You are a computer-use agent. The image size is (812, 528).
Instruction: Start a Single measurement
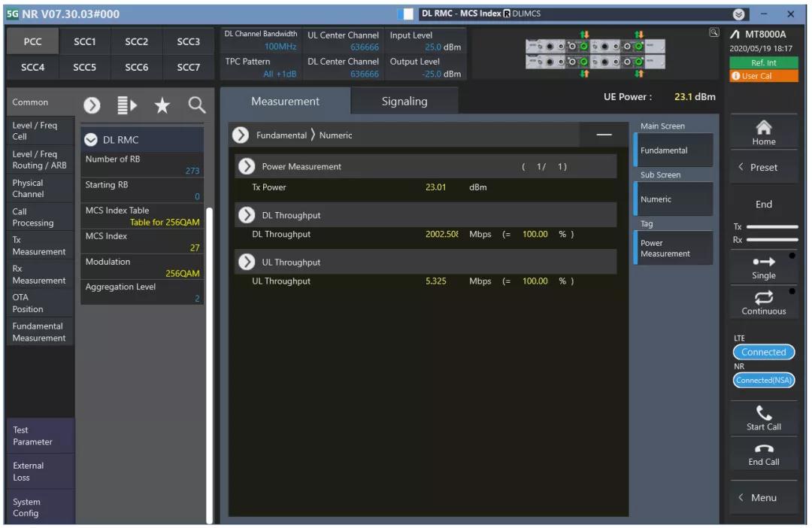pos(763,267)
